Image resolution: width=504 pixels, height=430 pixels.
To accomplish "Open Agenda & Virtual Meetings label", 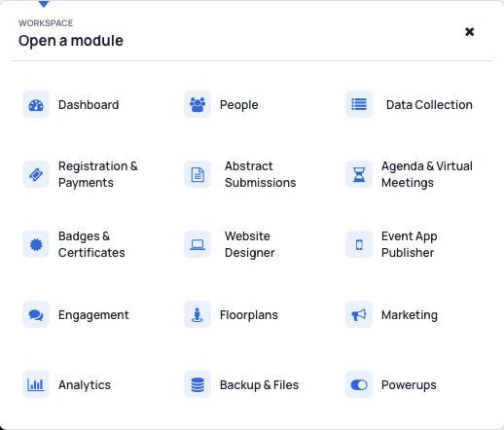I will click(x=427, y=174).
